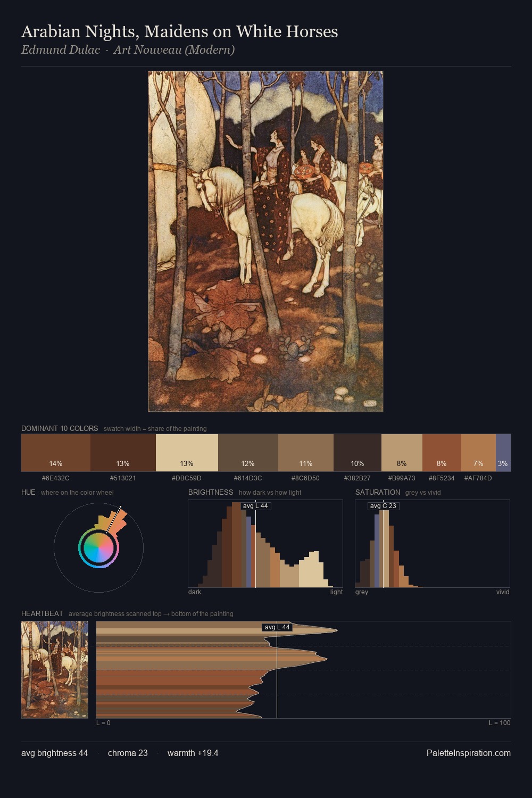The width and height of the screenshot is (532, 798).
Task: Click the painting title 'Arabian Nights, Maidens on White Horses'
Action: click(180, 31)
